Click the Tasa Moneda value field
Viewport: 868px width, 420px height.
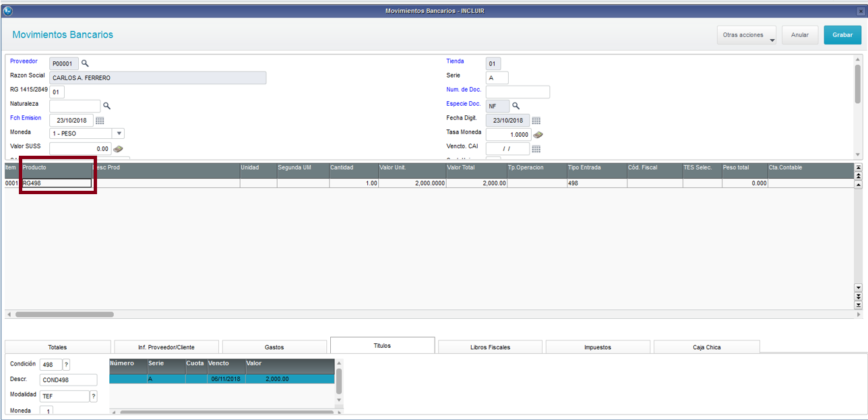pos(509,135)
